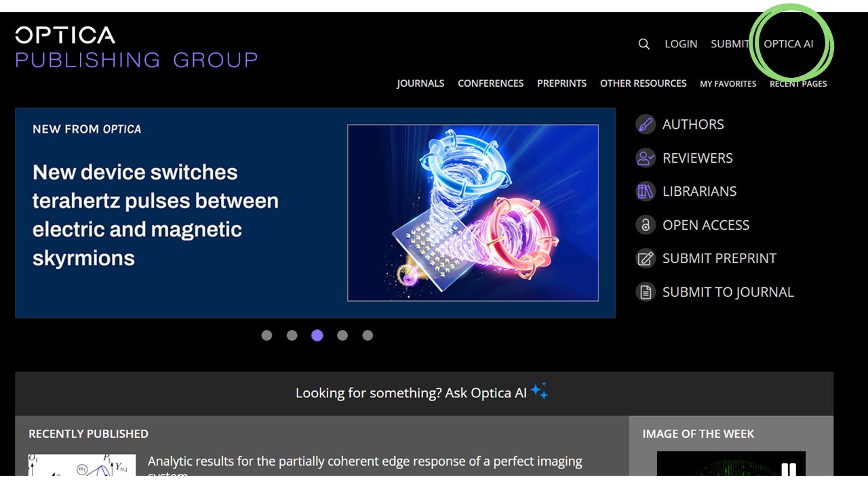
Task: Click the search magnifier icon
Action: (644, 44)
